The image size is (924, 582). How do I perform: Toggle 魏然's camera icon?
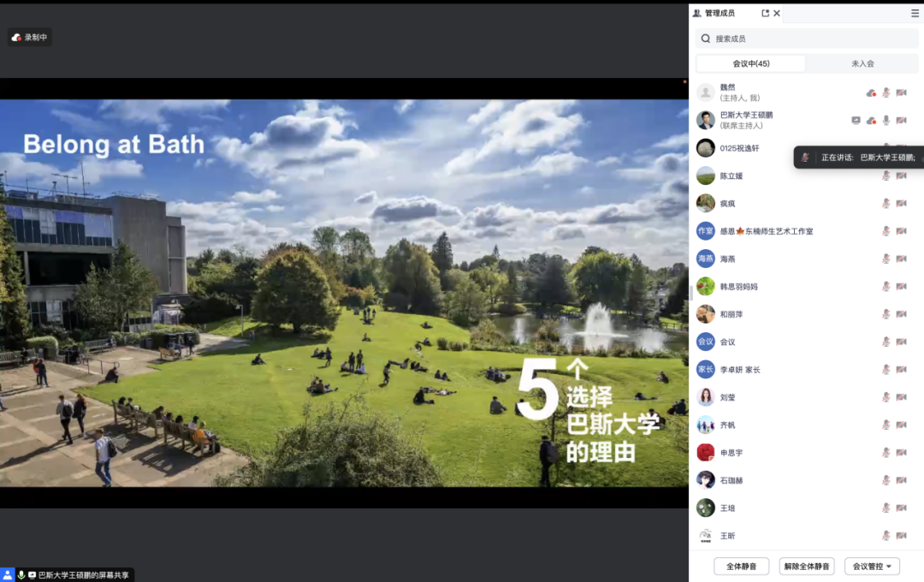[x=901, y=92]
